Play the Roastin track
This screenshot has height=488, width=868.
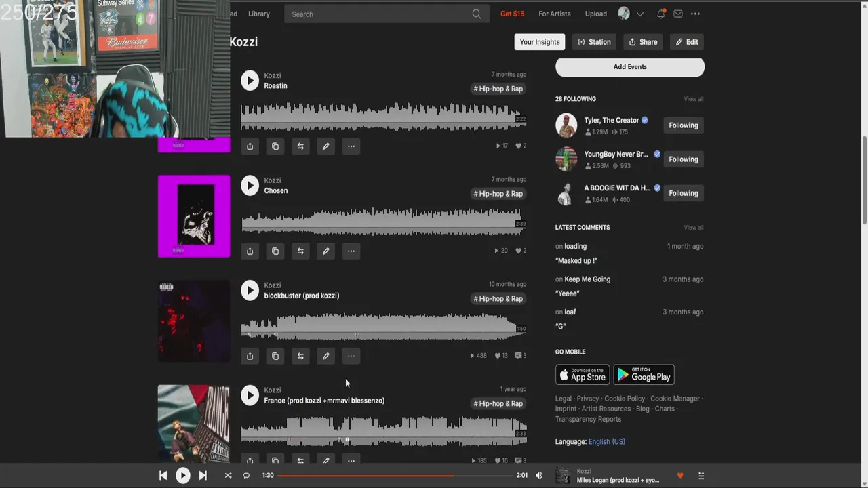pyautogui.click(x=250, y=81)
